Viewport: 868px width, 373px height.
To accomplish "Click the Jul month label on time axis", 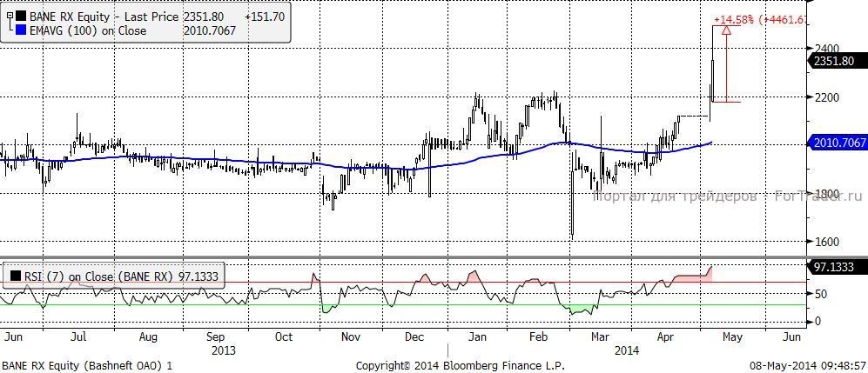I will click(x=78, y=337).
